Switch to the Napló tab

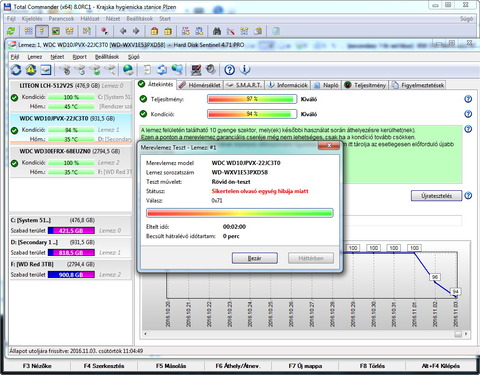click(326, 85)
